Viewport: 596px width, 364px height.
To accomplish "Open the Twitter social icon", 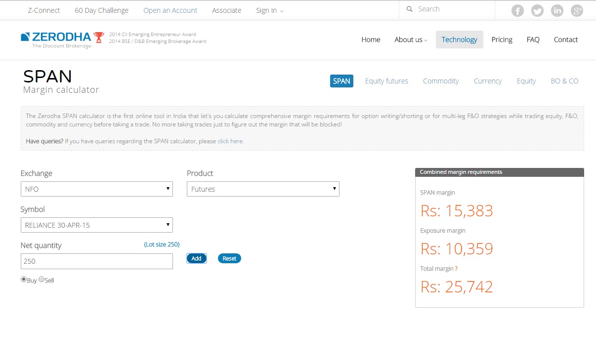I will (537, 10).
